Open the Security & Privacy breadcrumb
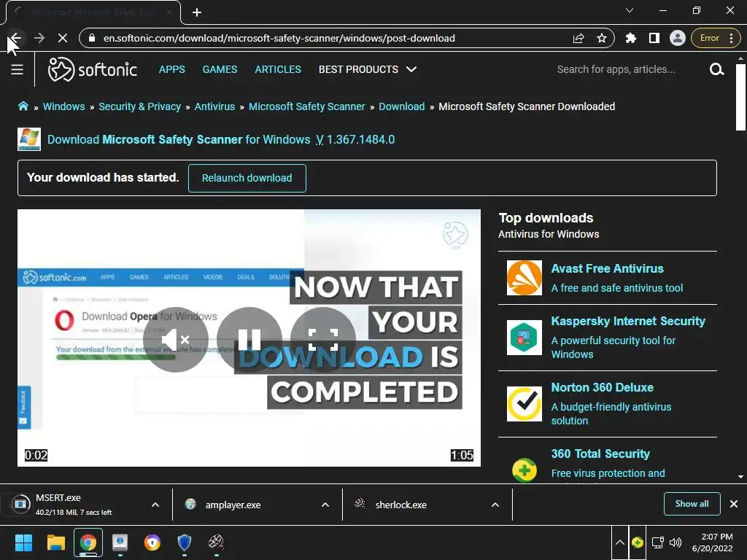 (139, 106)
